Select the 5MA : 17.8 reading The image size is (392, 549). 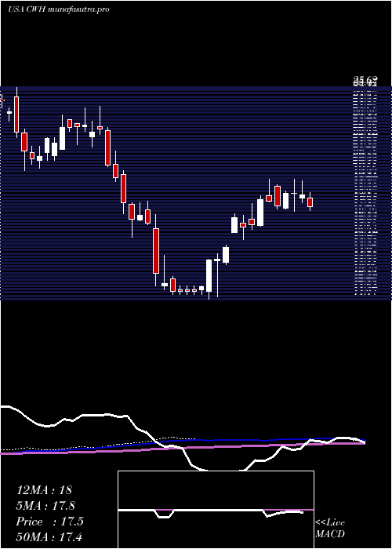pos(45,506)
